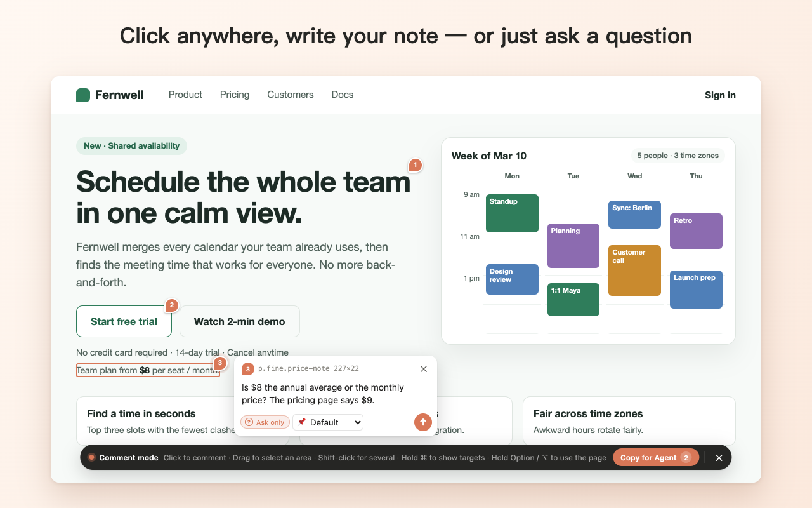
Task: Click the "Find a time in seconds" card title
Action: point(141,414)
